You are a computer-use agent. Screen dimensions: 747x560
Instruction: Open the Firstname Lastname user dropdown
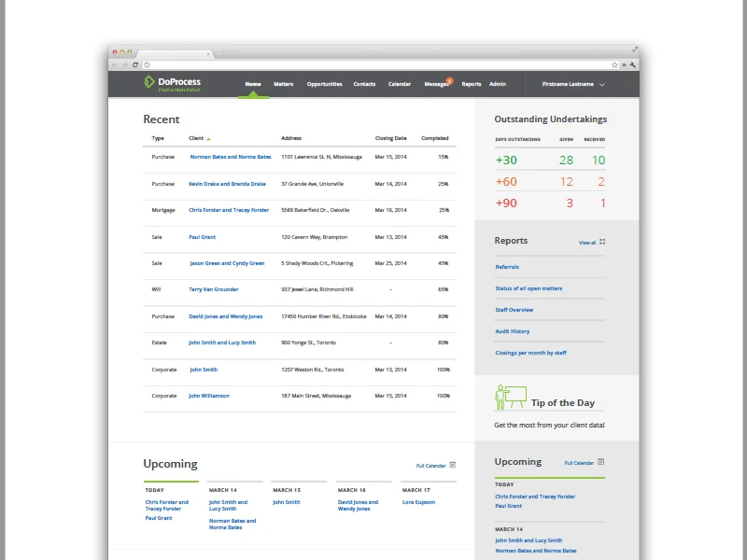point(573,84)
